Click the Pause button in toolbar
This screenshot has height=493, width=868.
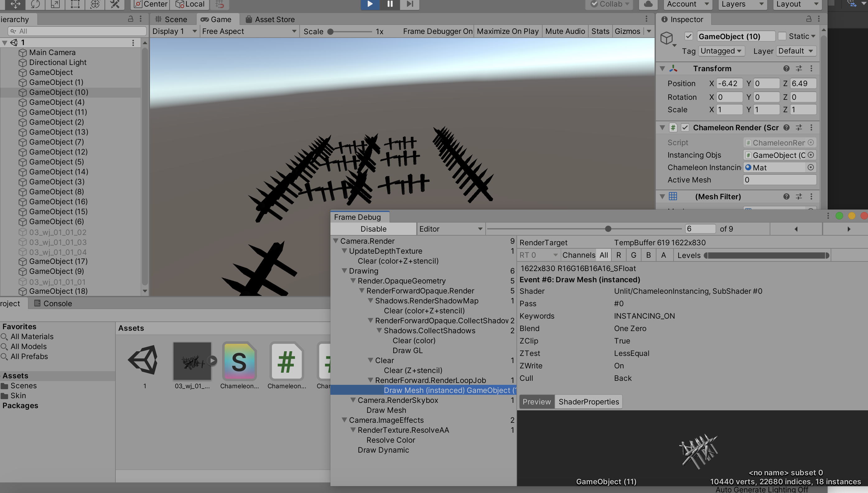pos(390,4)
